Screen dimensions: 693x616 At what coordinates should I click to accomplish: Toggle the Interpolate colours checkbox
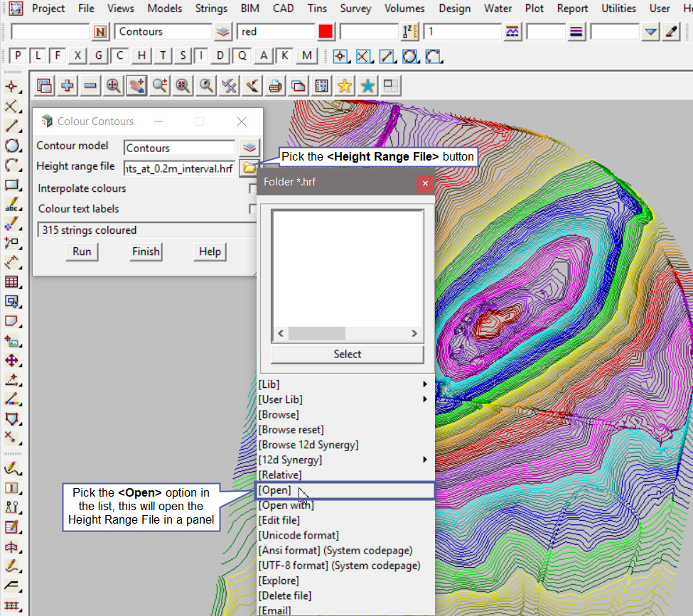coord(252,189)
